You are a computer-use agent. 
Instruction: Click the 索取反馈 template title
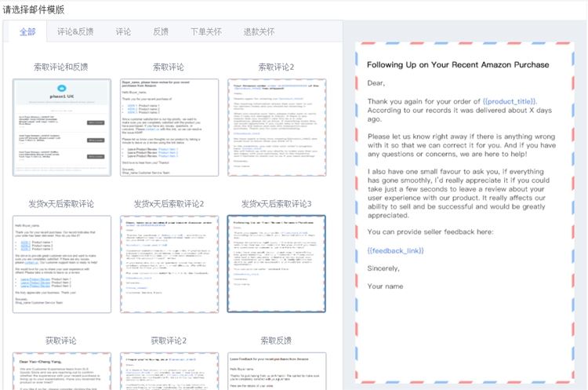(x=276, y=341)
